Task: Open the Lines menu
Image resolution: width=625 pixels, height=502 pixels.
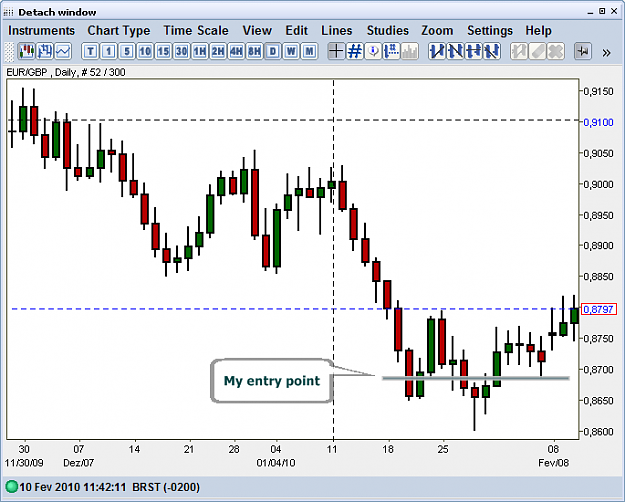Action: [x=337, y=31]
